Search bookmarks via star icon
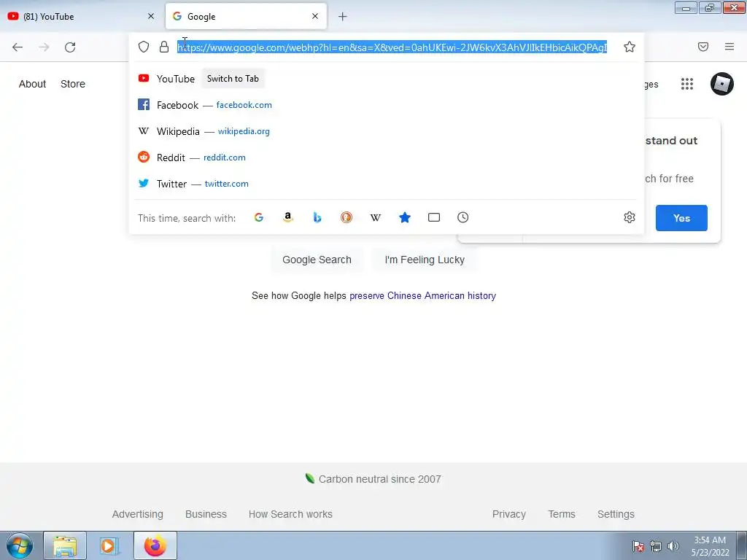The width and height of the screenshot is (747, 560). tap(405, 217)
